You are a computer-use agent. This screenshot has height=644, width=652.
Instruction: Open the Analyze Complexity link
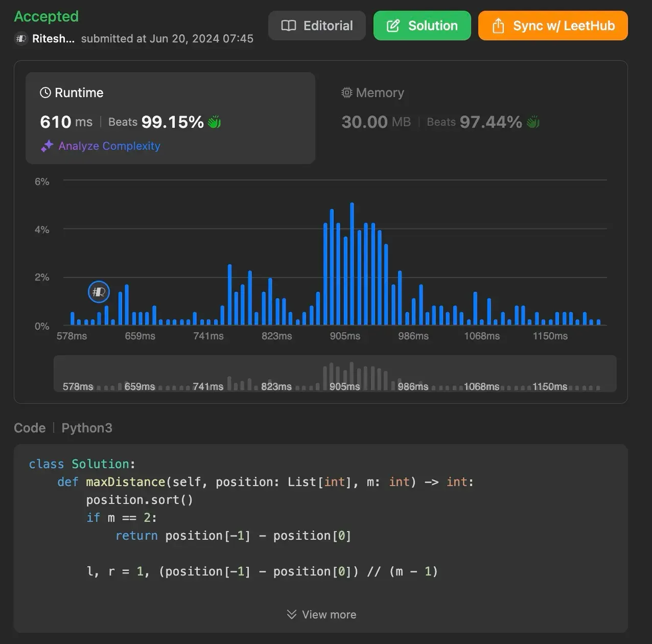(x=109, y=146)
